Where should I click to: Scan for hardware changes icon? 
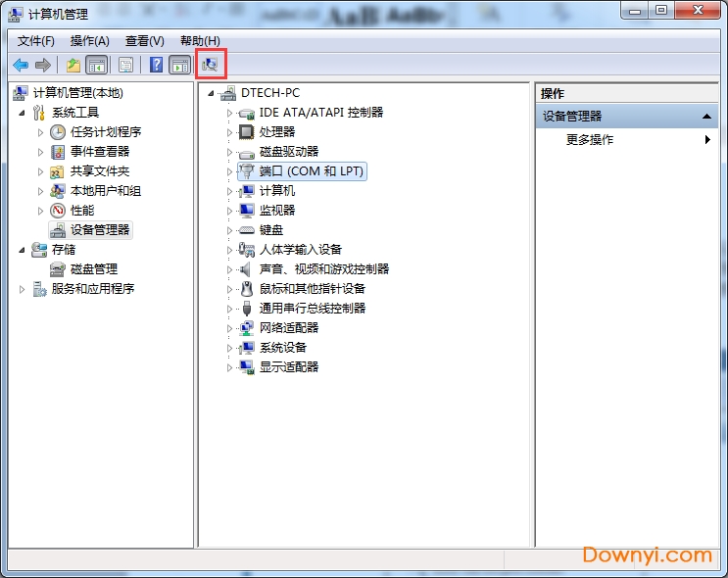pos(211,65)
